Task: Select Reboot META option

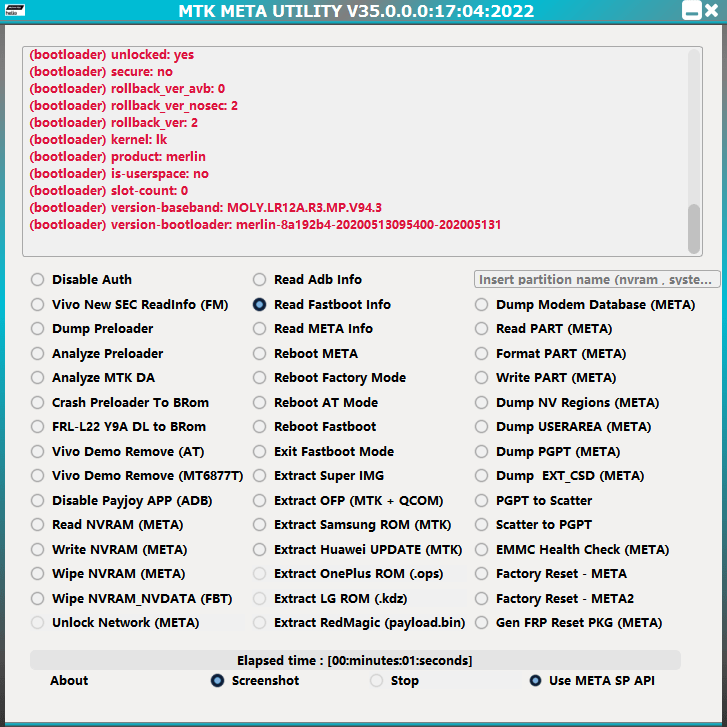Action: [260, 354]
